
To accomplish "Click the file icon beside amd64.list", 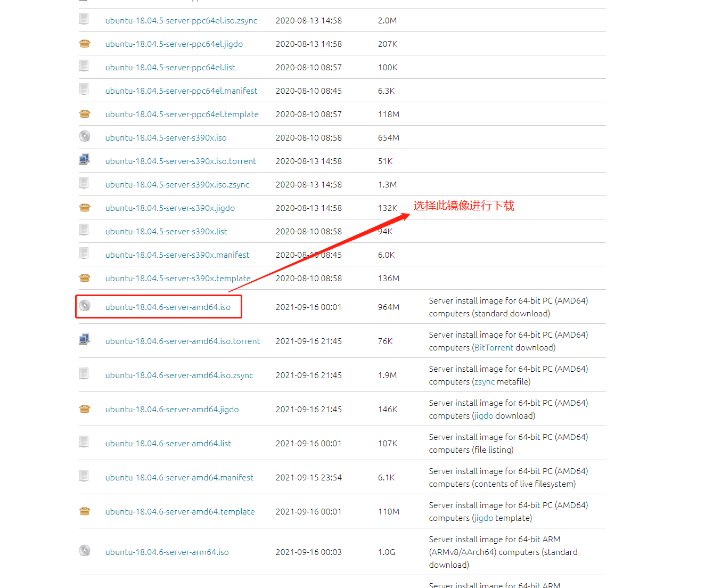I will click(x=84, y=442).
